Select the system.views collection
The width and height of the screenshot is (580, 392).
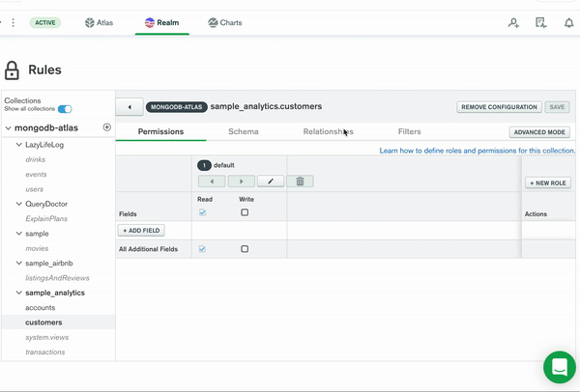(47, 337)
